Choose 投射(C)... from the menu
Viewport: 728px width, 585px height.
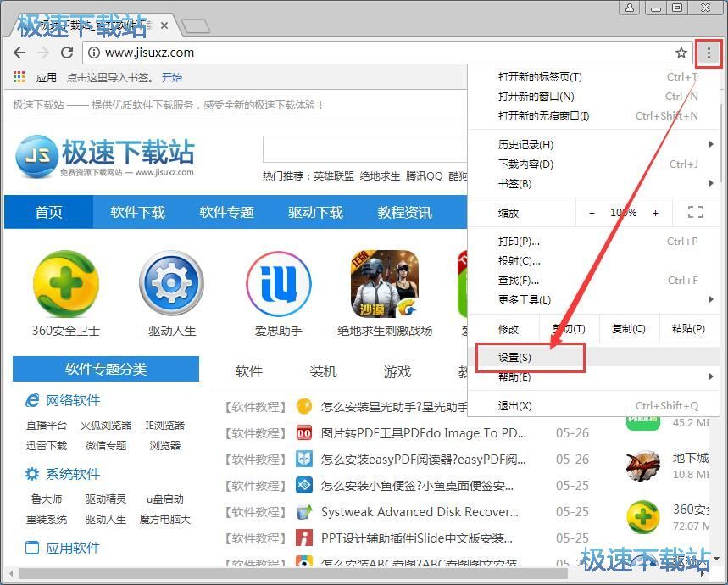(x=593, y=261)
